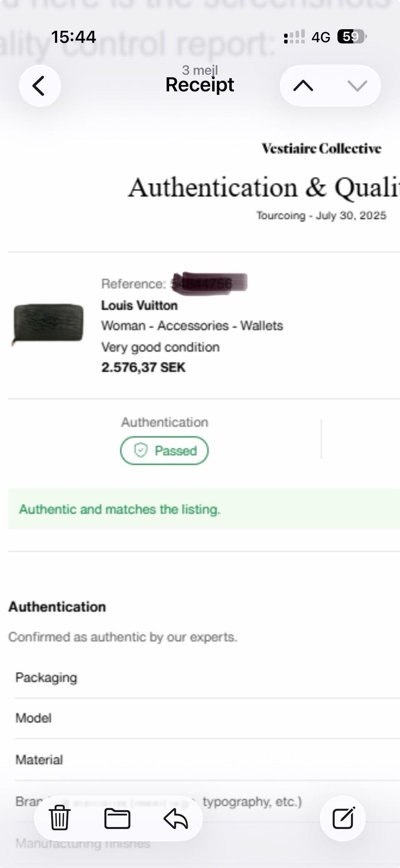Tap the back arrow button
Screen dimensions: 400x868
[x=40, y=86]
